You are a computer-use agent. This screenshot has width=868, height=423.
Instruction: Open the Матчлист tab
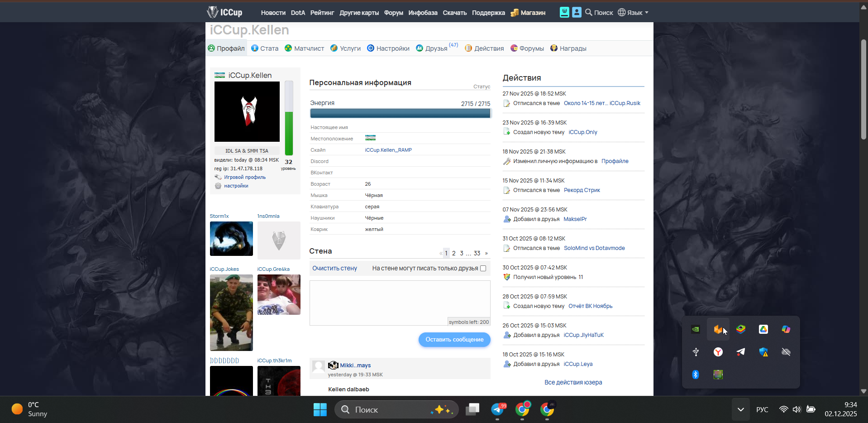[305, 48]
